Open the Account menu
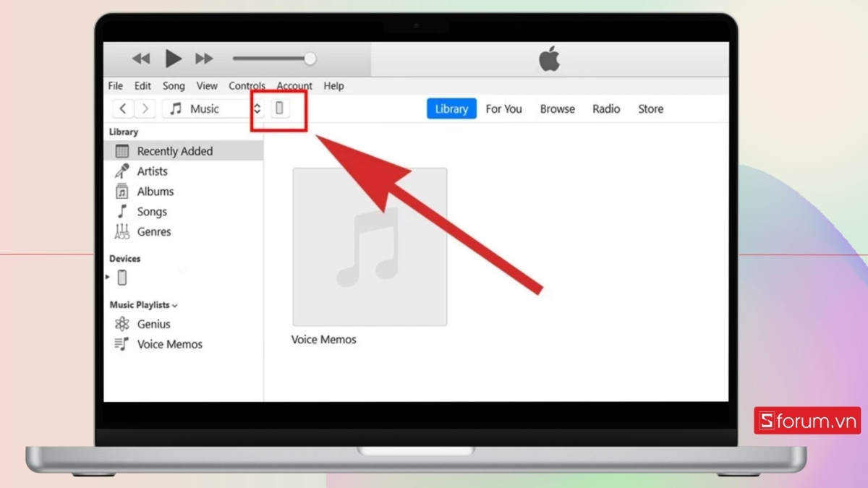This screenshot has height=488, width=868. tap(294, 85)
